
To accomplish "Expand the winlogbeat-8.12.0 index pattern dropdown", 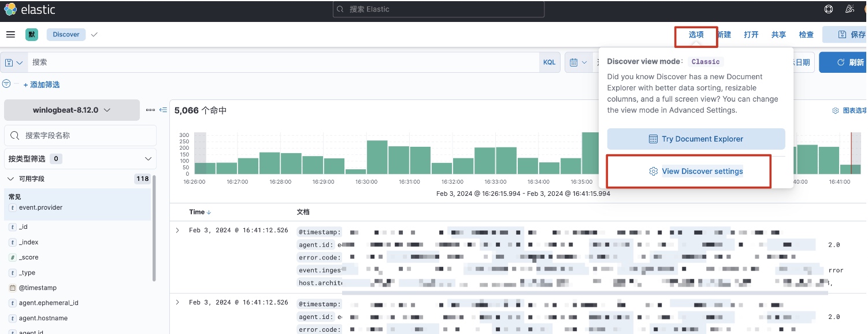I will click(x=72, y=110).
